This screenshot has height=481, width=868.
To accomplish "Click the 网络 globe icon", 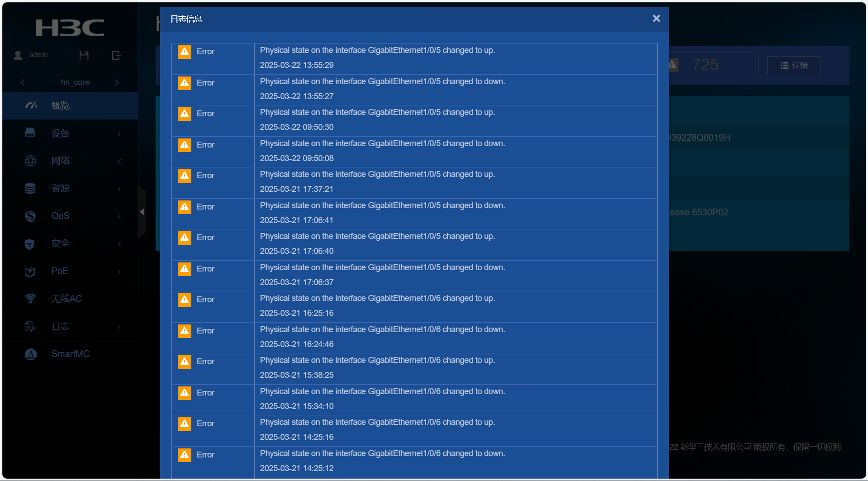I will point(30,161).
